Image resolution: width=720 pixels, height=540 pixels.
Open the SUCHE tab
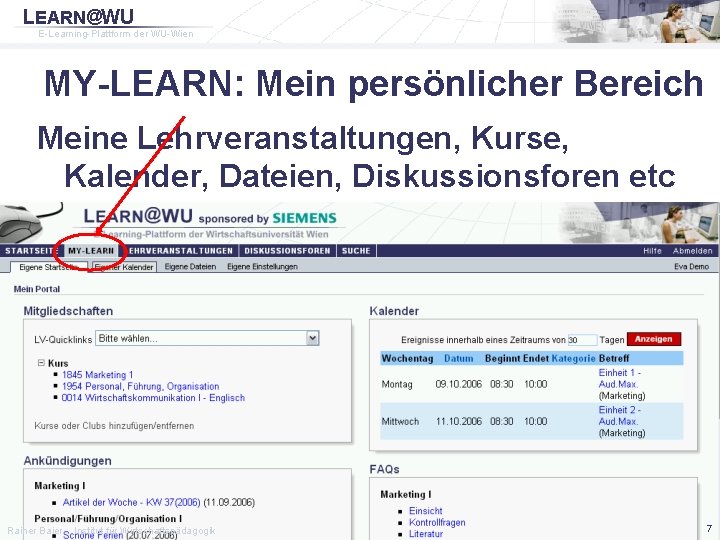tap(356, 251)
